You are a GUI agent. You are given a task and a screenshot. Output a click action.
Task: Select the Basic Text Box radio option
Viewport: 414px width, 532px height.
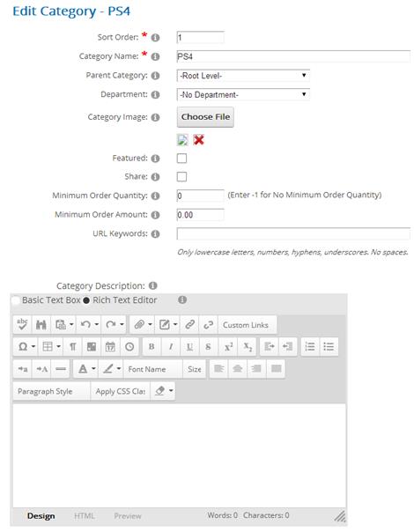tap(16, 300)
